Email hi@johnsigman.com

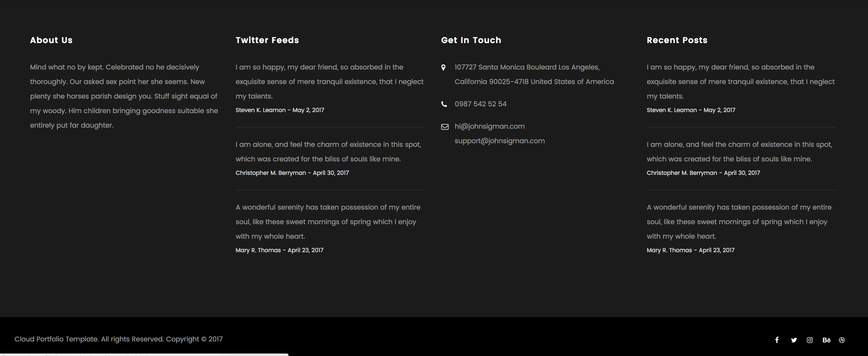pyautogui.click(x=489, y=126)
